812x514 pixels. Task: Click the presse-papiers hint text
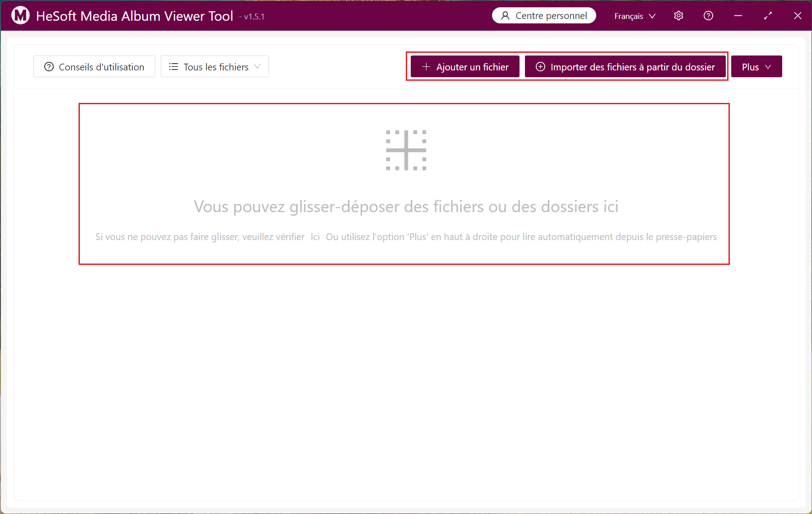pyautogui.click(x=521, y=237)
